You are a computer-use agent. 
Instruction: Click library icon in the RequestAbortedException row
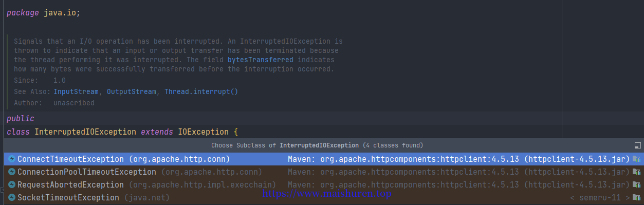point(637,184)
